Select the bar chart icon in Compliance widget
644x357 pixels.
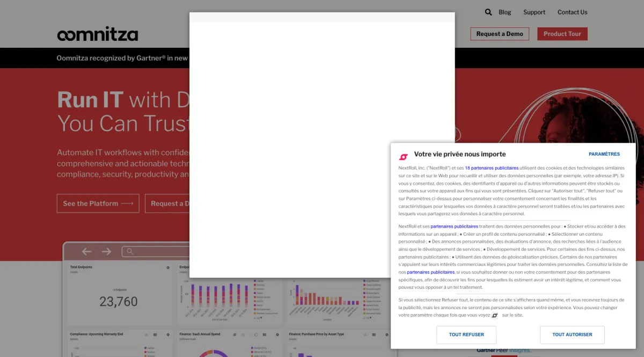pos(146,334)
